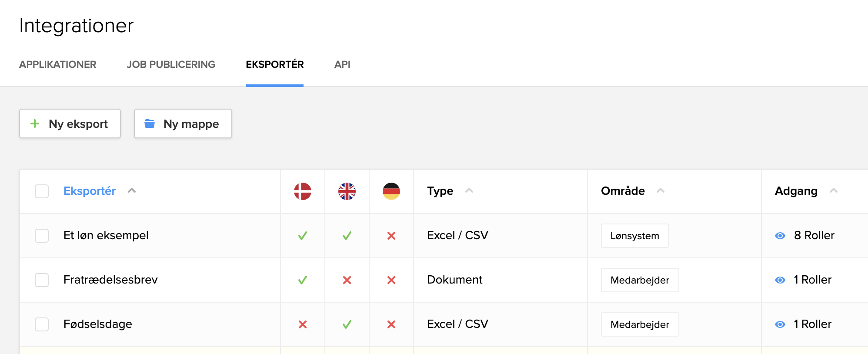The height and width of the screenshot is (354, 868).
Task: Check the Et løn eksempel row checkbox
Action: (42, 236)
